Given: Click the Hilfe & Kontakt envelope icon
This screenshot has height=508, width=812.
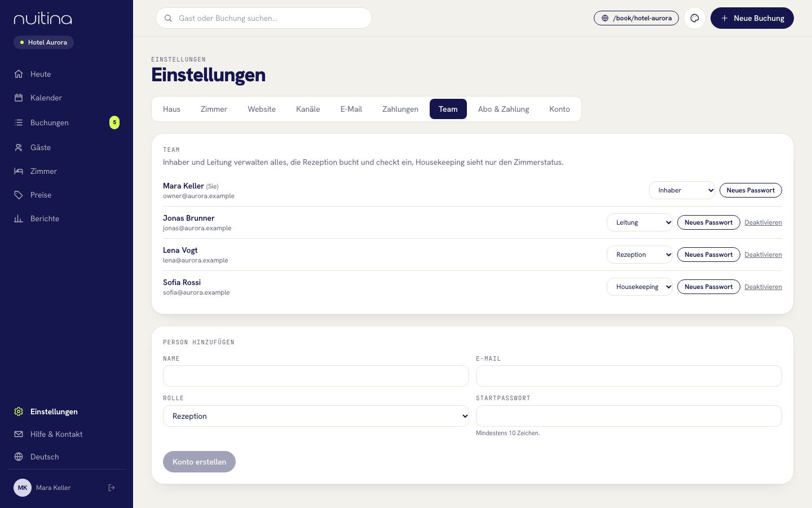Looking at the screenshot, I should pos(19,434).
